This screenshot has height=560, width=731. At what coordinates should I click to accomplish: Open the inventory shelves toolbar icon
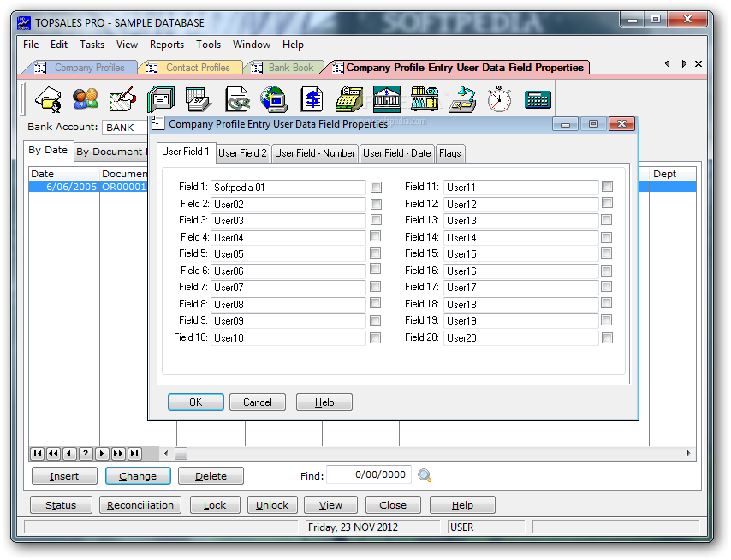click(x=425, y=98)
